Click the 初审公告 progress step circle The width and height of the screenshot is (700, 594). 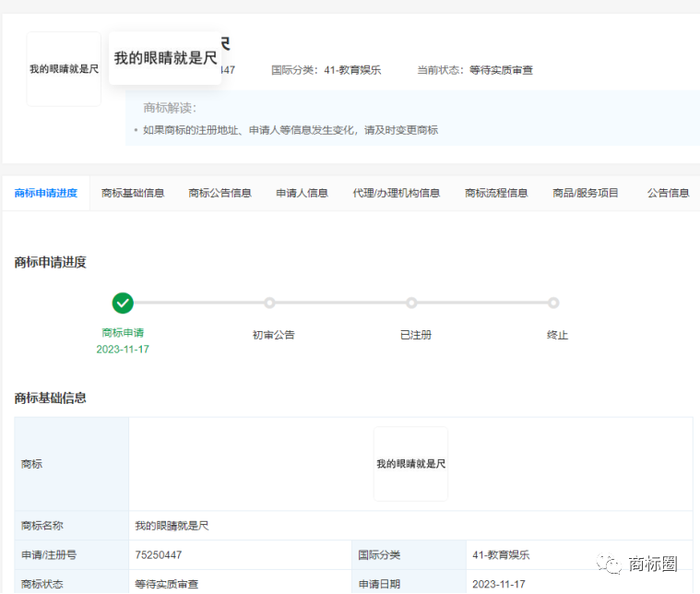click(269, 303)
